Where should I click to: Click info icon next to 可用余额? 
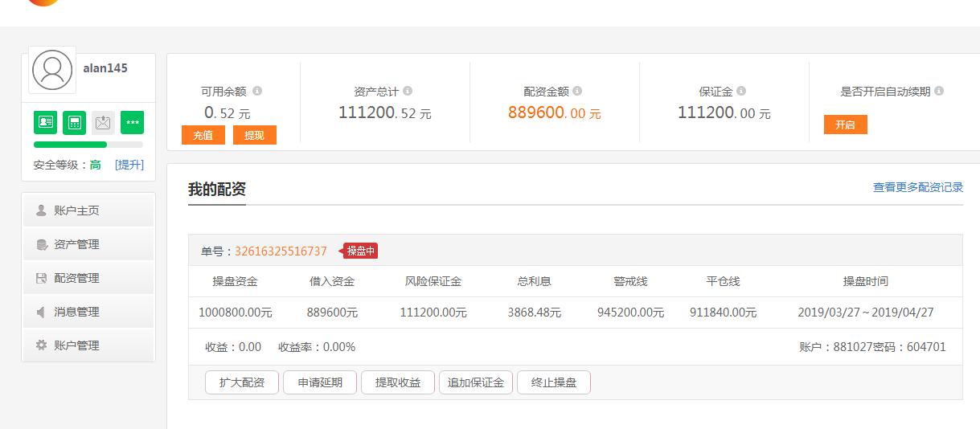[257, 91]
